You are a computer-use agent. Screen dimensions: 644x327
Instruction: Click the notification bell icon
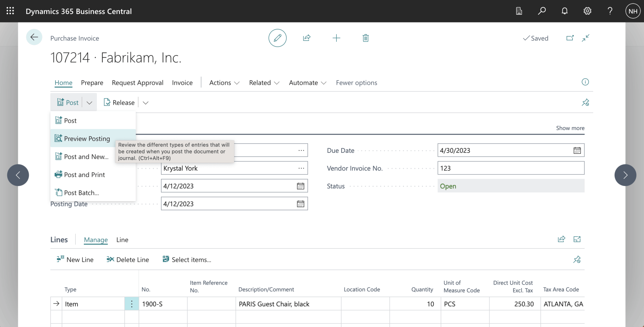pos(564,11)
